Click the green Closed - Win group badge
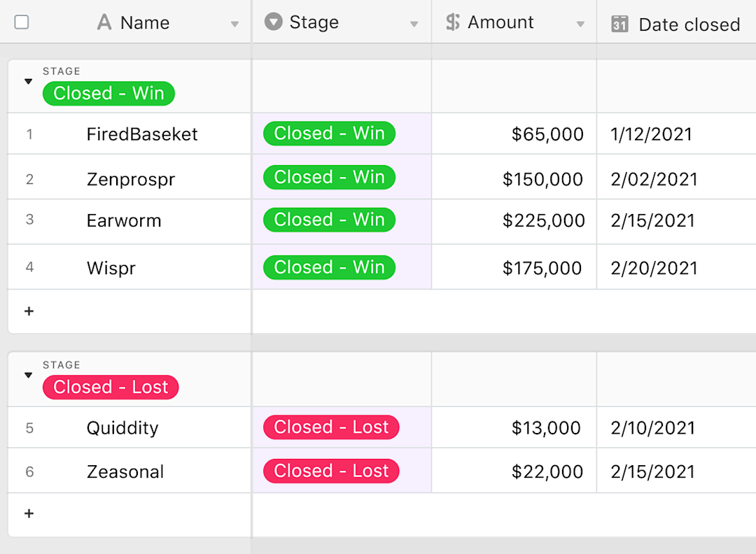756x554 pixels. (x=108, y=93)
